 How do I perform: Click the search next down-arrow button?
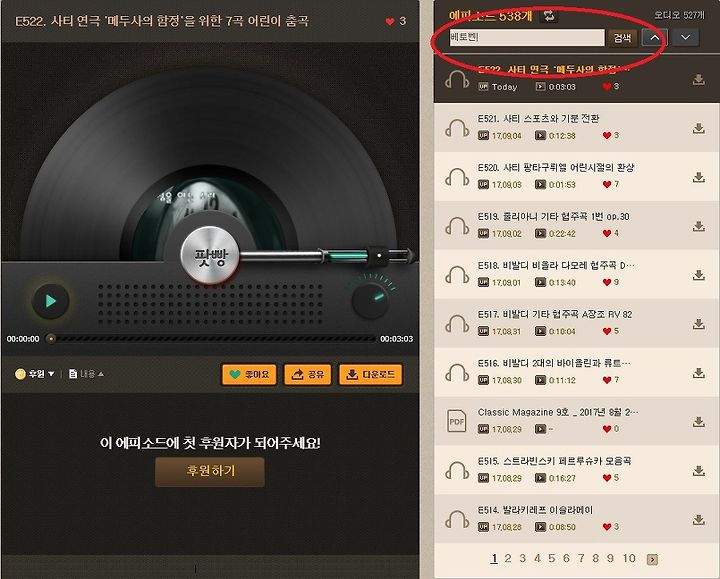[686, 38]
